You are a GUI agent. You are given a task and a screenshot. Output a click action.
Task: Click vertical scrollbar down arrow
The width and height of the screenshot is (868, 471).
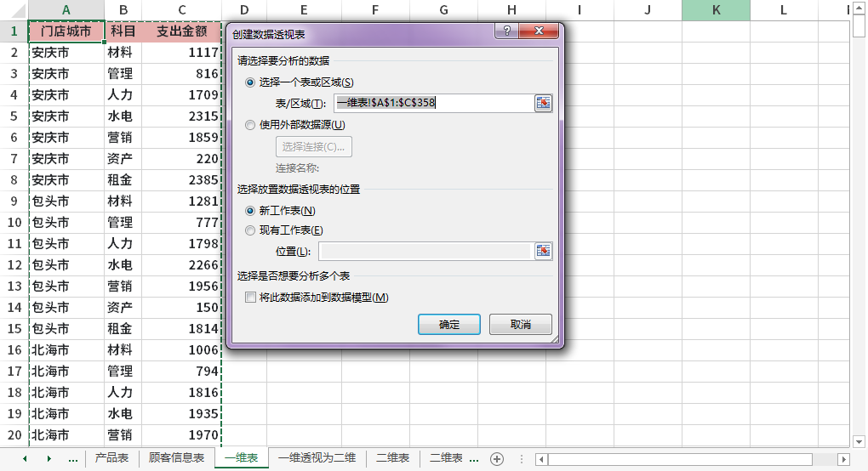coord(859,442)
